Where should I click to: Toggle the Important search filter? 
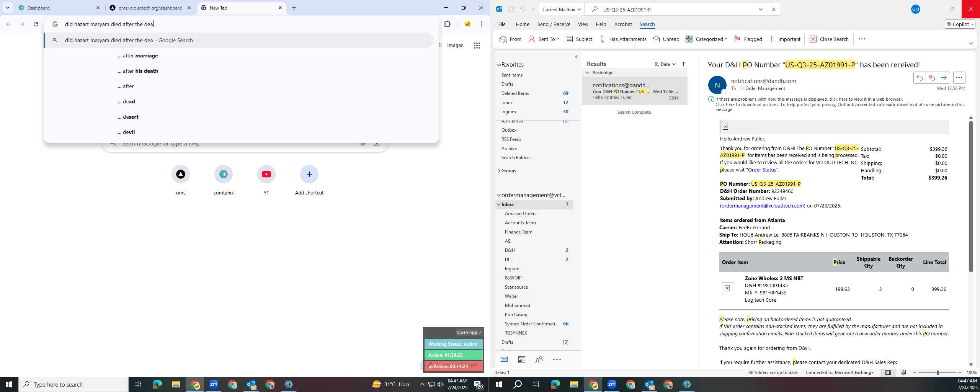coord(784,39)
